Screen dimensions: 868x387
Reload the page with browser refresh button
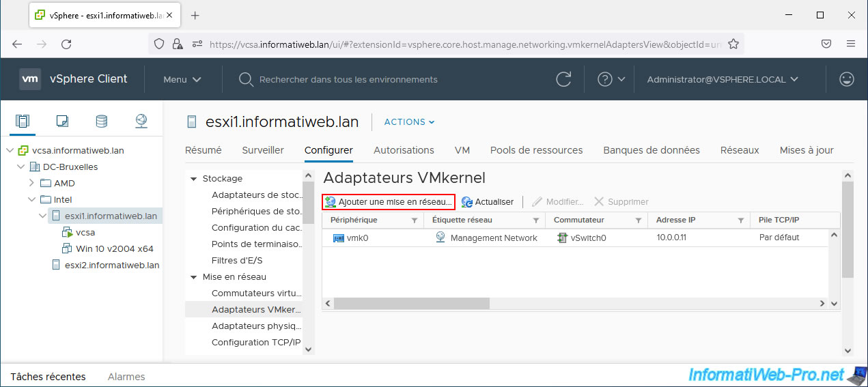[66, 44]
